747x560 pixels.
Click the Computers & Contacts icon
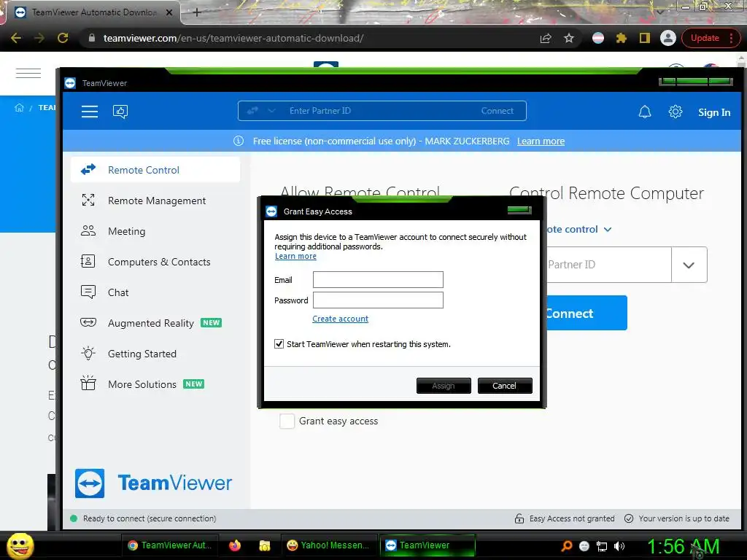pyautogui.click(x=88, y=262)
